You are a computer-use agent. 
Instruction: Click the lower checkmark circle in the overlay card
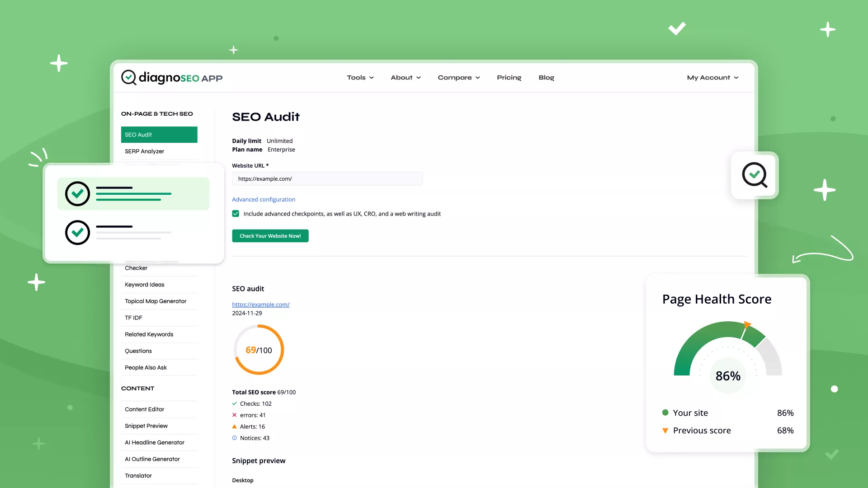coord(77,233)
